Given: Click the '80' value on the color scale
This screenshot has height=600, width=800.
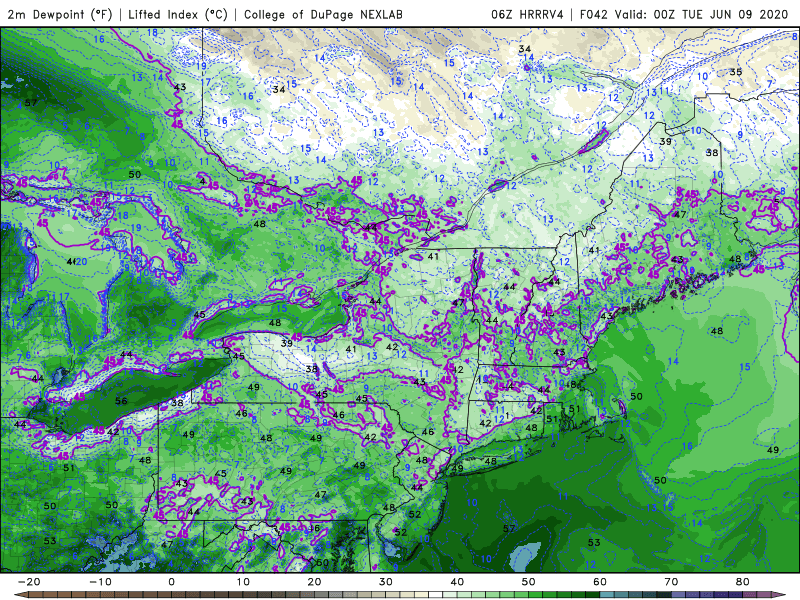Looking at the screenshot, I should point(743,582).
